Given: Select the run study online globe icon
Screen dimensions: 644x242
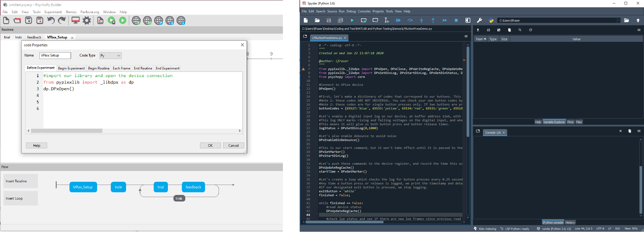Looking at the screenshot, I should (x=137, y=20).
